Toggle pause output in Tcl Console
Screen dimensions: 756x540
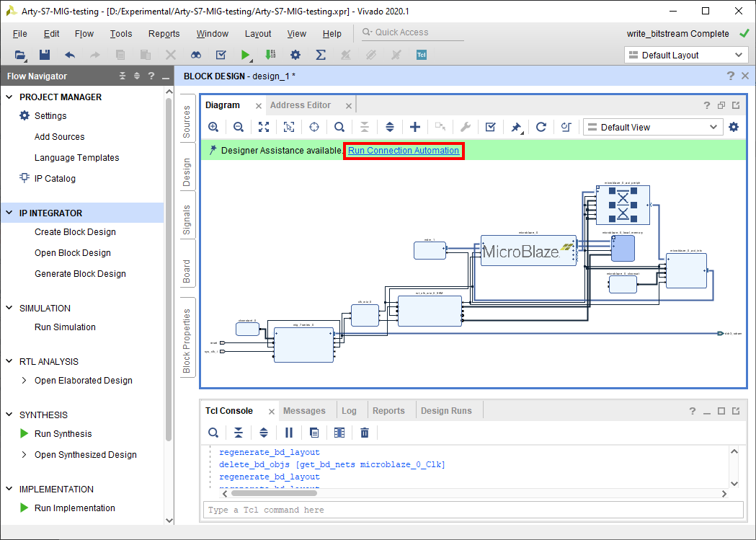[289, 433]
